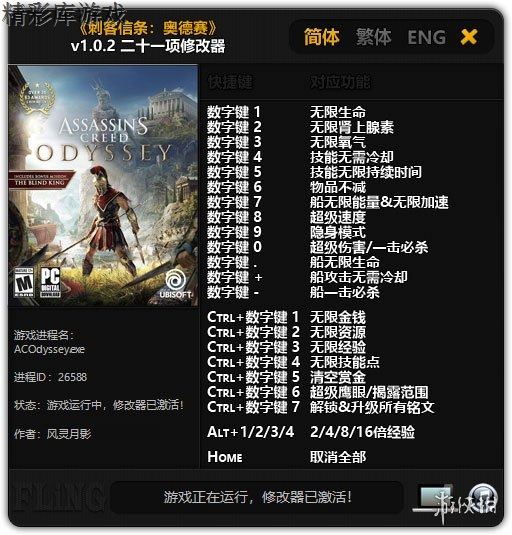The image size is (512, 535).
Task: Click the M rating badge on cover
Action: (24, 283)
